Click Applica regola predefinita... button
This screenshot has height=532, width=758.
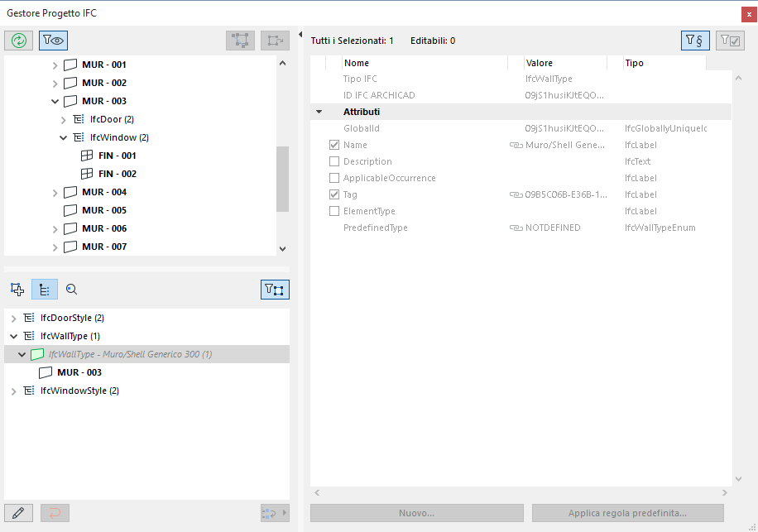point(627,513)
